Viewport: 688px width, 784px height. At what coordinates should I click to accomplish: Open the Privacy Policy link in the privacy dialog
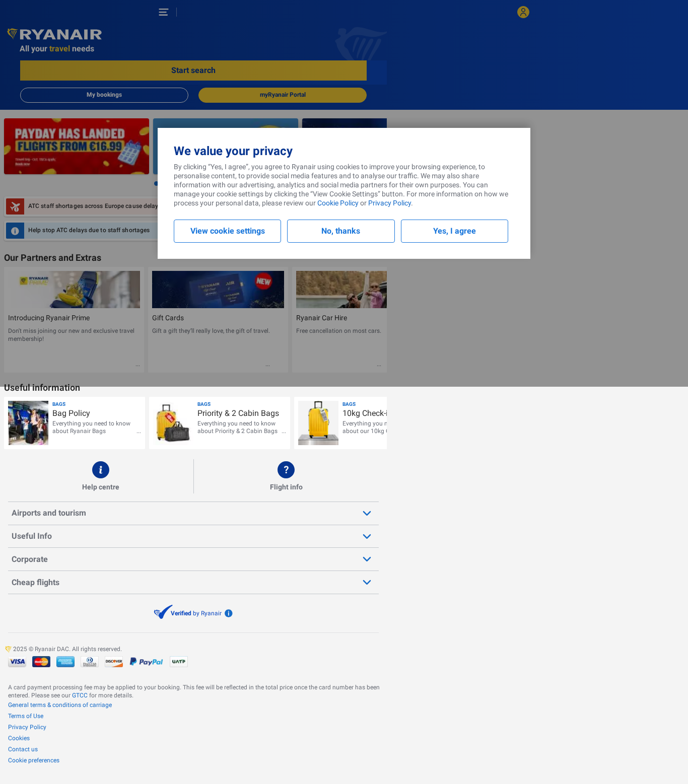(x=389, y=203)
